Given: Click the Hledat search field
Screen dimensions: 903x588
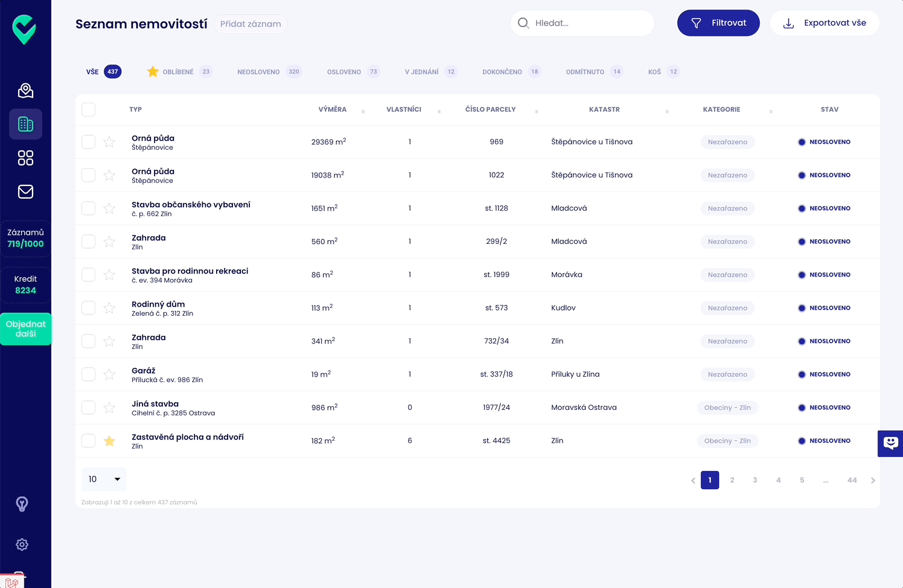Looking at the screenshot, I should [x=582, y=23].
